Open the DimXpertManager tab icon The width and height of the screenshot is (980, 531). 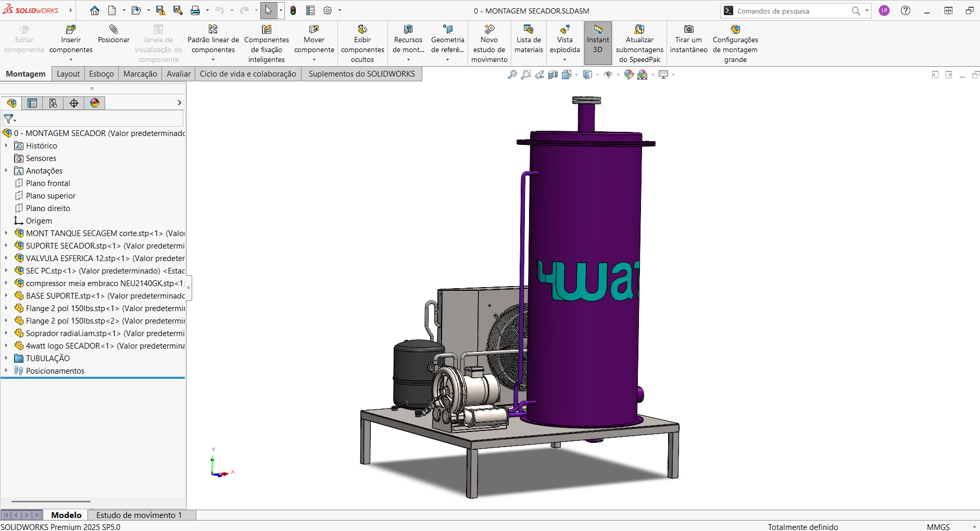(x=74, y=103)
